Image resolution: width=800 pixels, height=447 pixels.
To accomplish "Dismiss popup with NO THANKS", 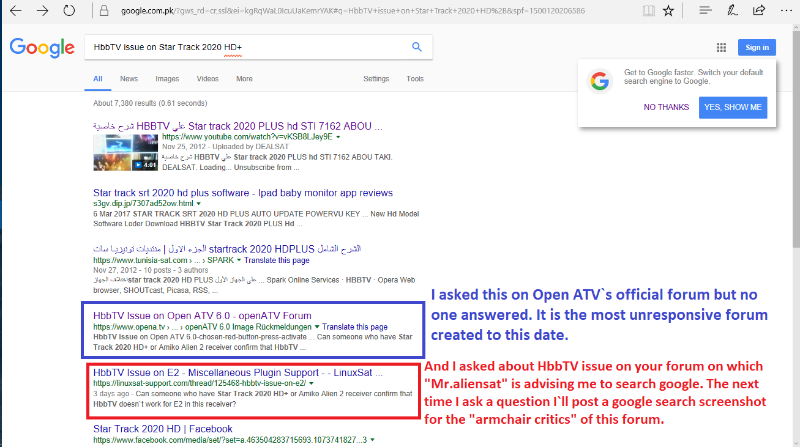I will pos(666,107).
